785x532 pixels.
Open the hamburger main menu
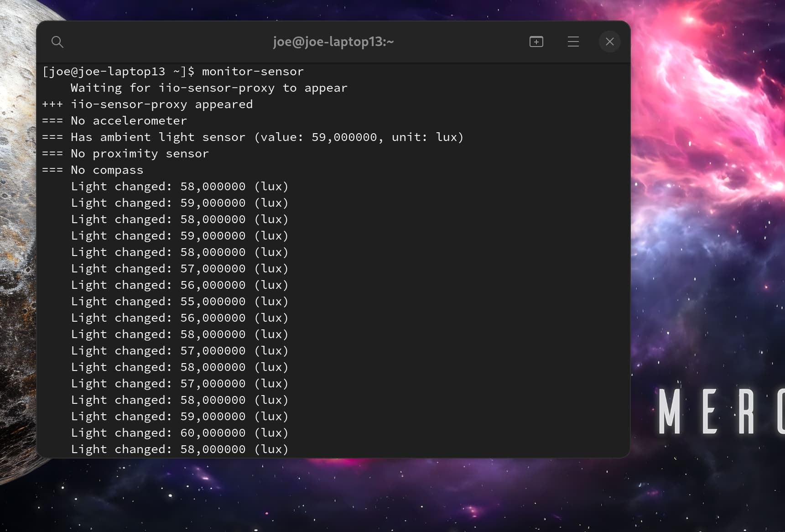(x=573, y=42)
